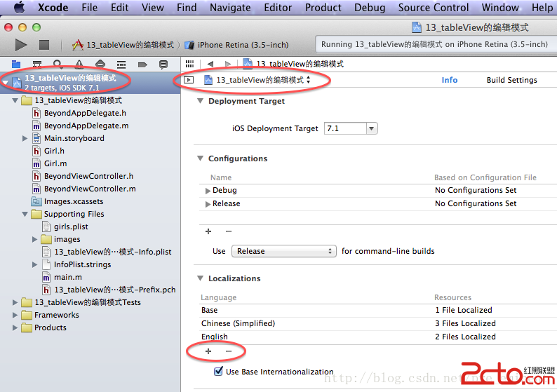Go back in editor history

click(210, 64)
